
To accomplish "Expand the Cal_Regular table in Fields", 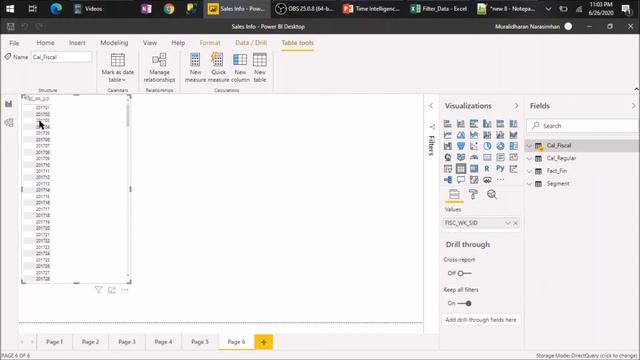I will 529,158.
